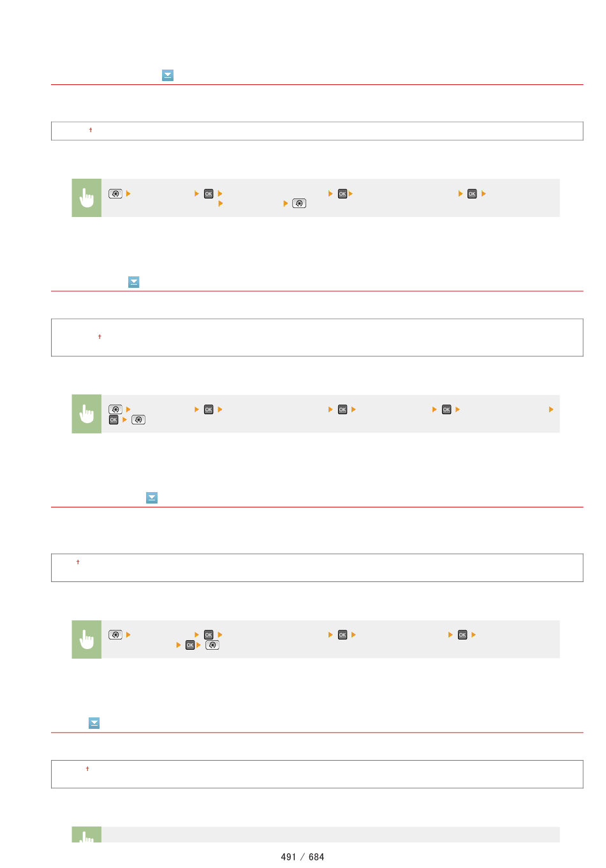Click the last OK key in first procedure's top row
Viewport: 606px width, 868px height.
[472, 194]
